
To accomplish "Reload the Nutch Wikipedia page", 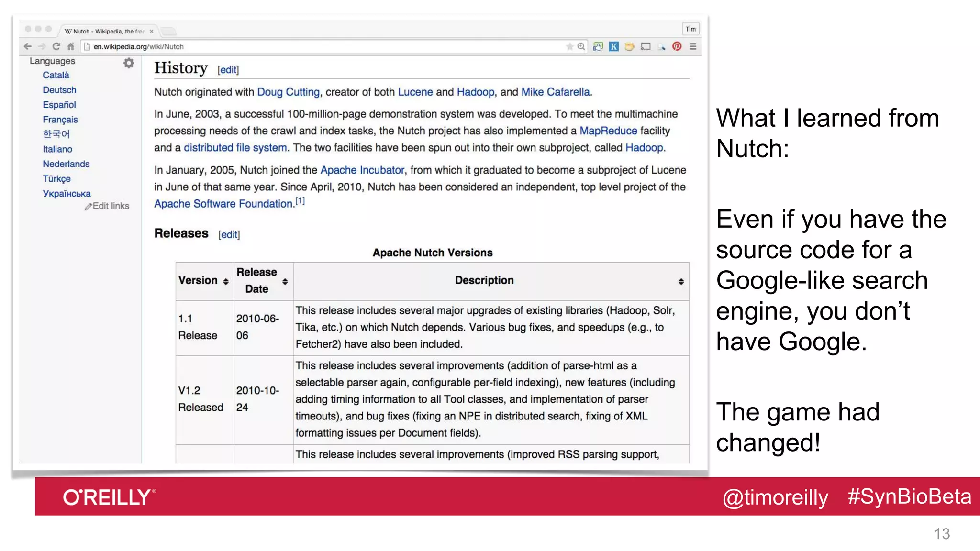I will pos(56,46).
